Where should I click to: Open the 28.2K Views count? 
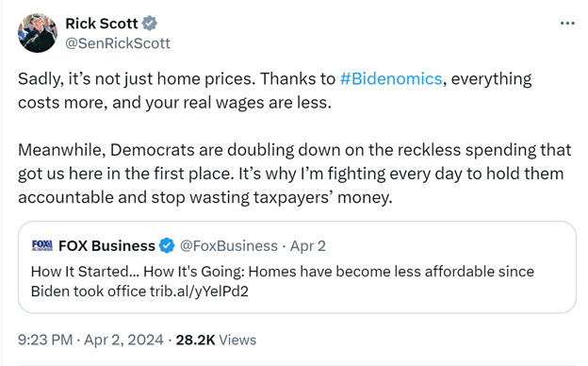(216, 340)
